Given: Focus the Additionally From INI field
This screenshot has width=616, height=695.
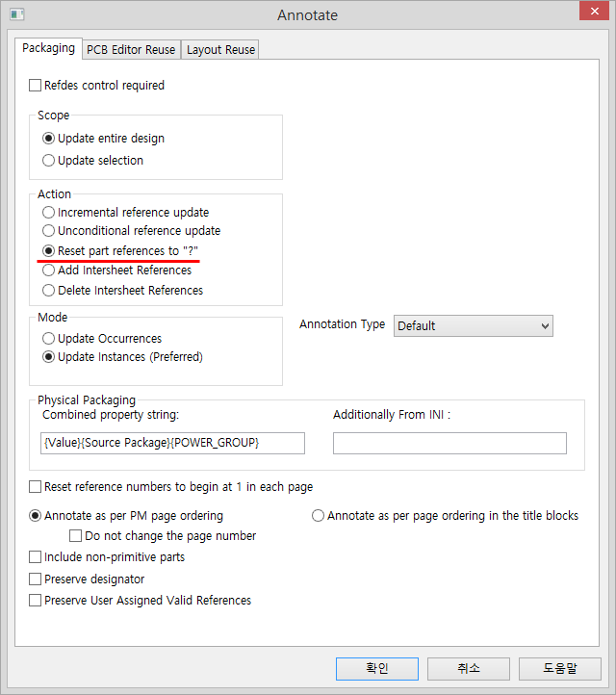Looking at the screenshot, I should click(x=449, y=443).
